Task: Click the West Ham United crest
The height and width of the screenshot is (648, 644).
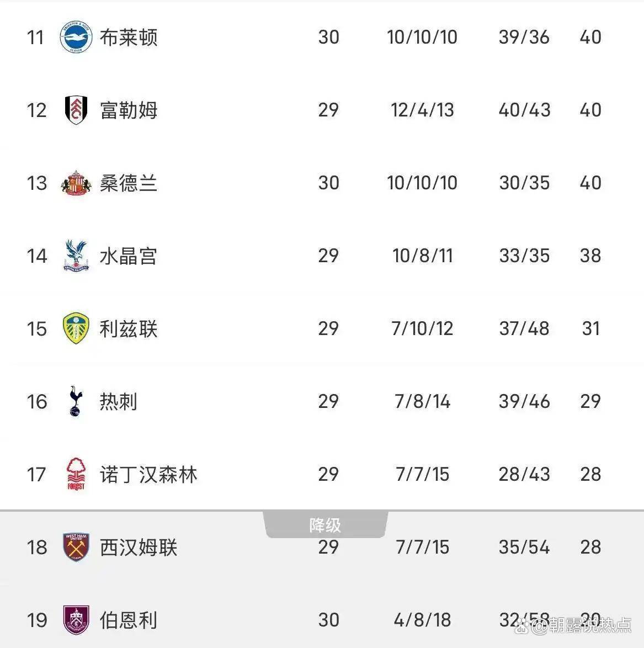Action: tap(76, 547)
